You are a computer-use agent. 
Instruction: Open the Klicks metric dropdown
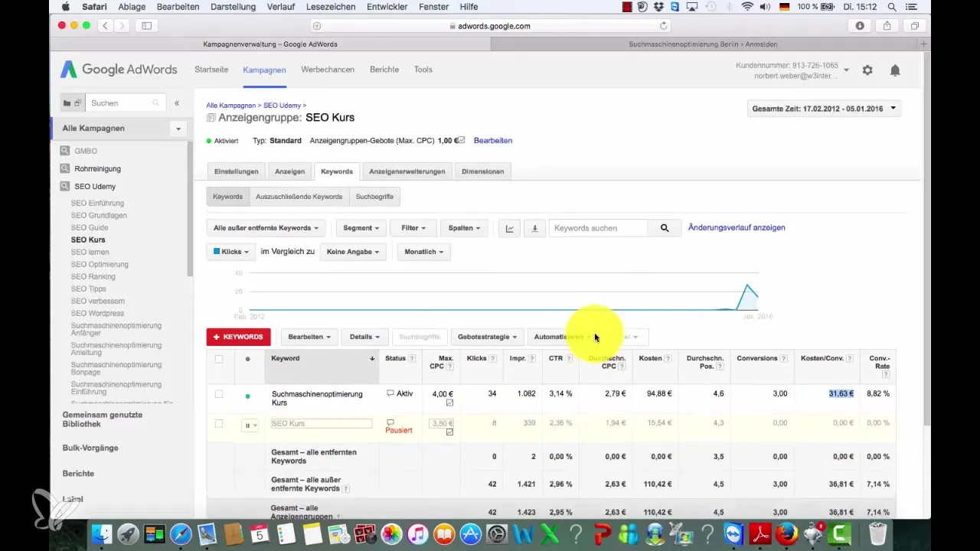231,251
